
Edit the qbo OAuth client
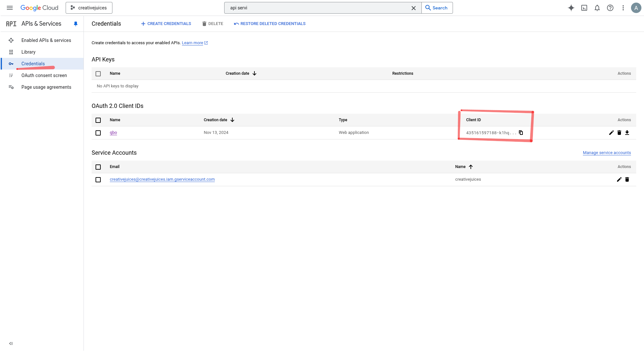tap(611, 133)
